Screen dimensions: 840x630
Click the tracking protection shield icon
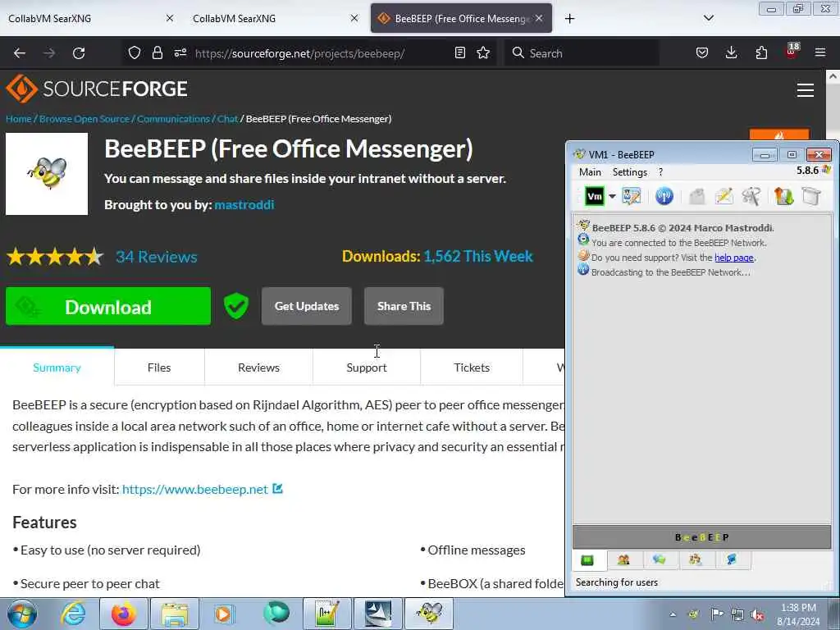pyautogui.click(x=135, y=52)
